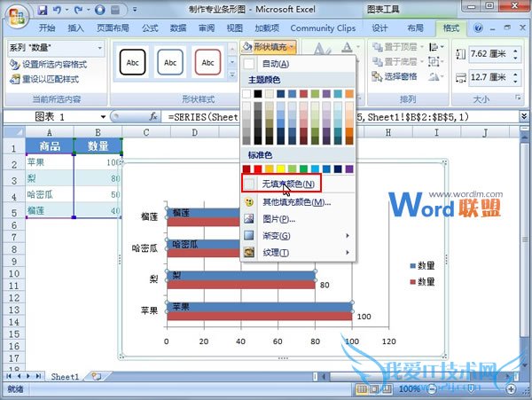The height and width of the screenshot is (400, 532).
Task: Click the Align objects icon
Action: (434, 46)
